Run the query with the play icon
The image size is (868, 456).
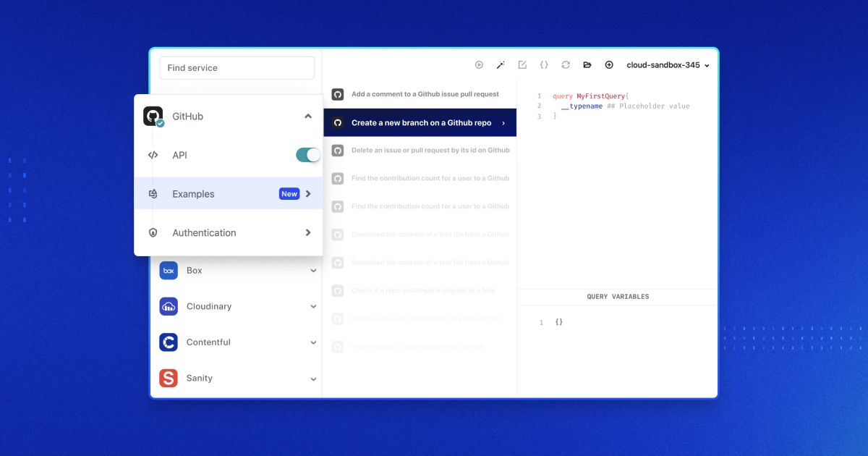click(x=479, y=64)
